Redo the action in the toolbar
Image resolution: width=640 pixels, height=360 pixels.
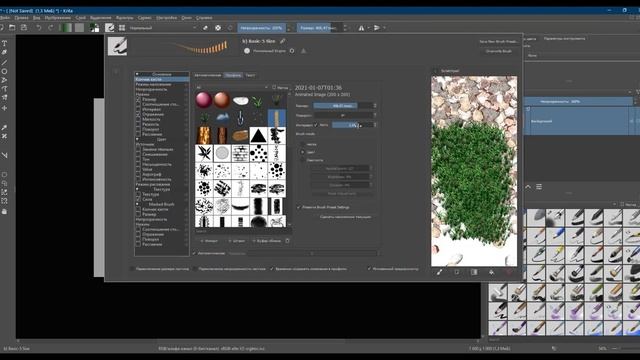pyautogui.click(x=51, y=28)
